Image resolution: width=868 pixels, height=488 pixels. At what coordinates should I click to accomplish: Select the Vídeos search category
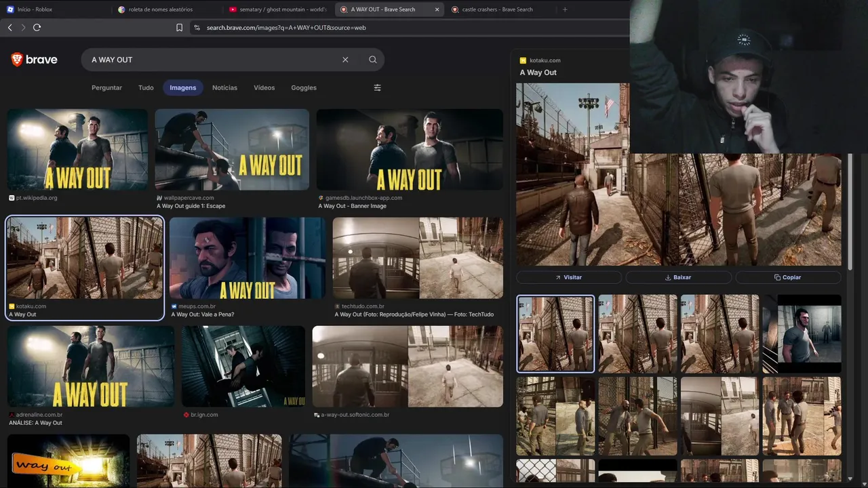tap(264, 87)
